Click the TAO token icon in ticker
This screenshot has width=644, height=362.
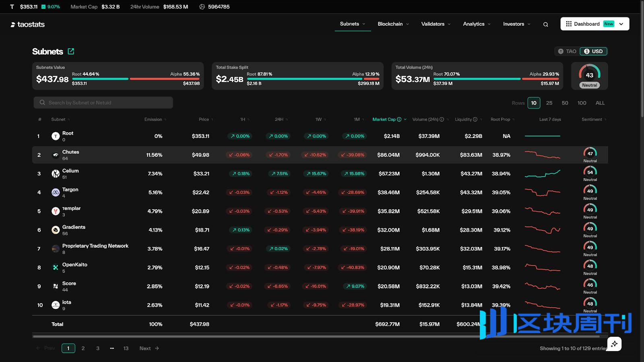12,7
